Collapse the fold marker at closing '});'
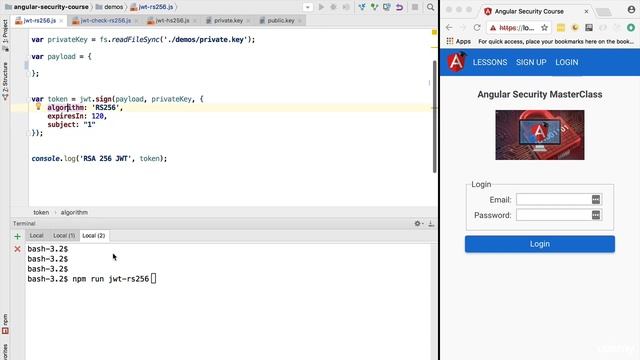640x360 pixels. [29, 133]
